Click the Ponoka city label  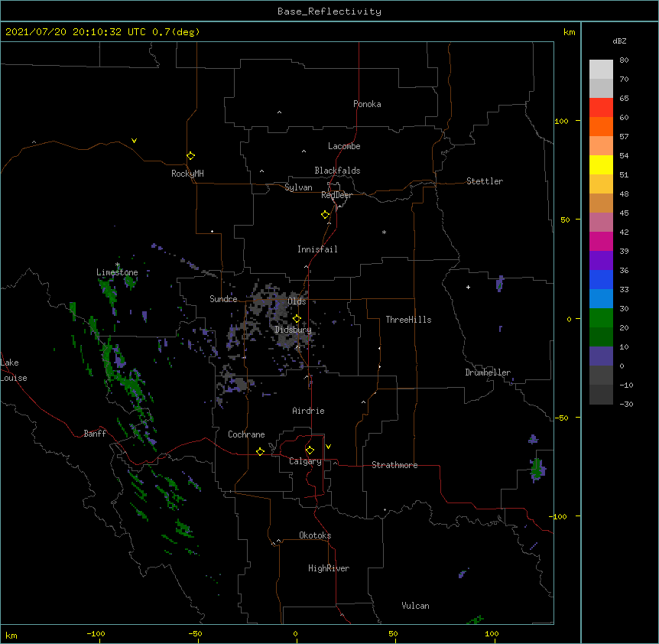click(367, 104)
